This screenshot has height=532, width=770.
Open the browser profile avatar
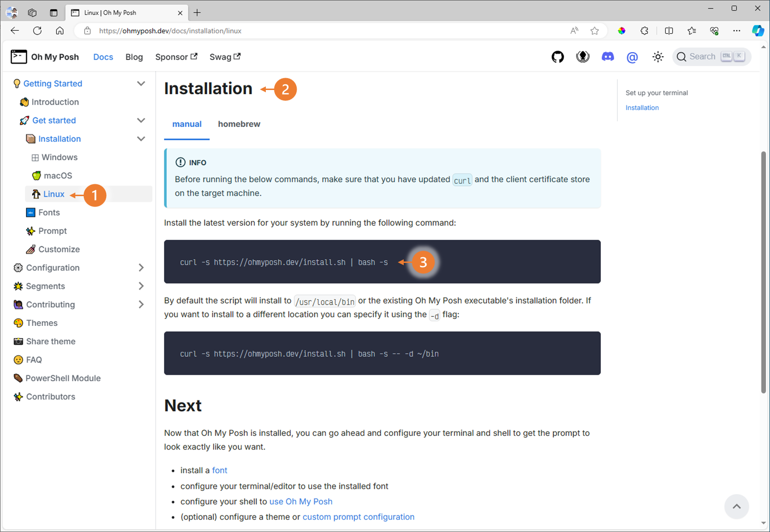tap(12, 13)
